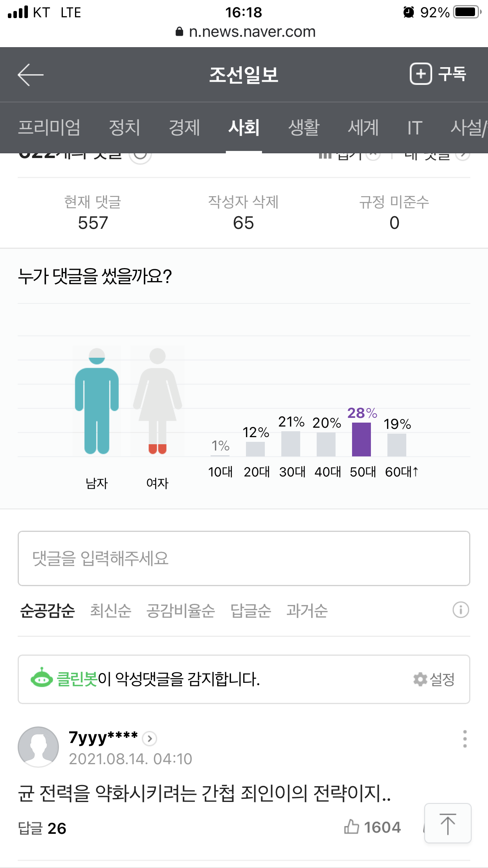488x868 pixels.
Task: Sort comments by 답글순
Action: pos(251,611)
